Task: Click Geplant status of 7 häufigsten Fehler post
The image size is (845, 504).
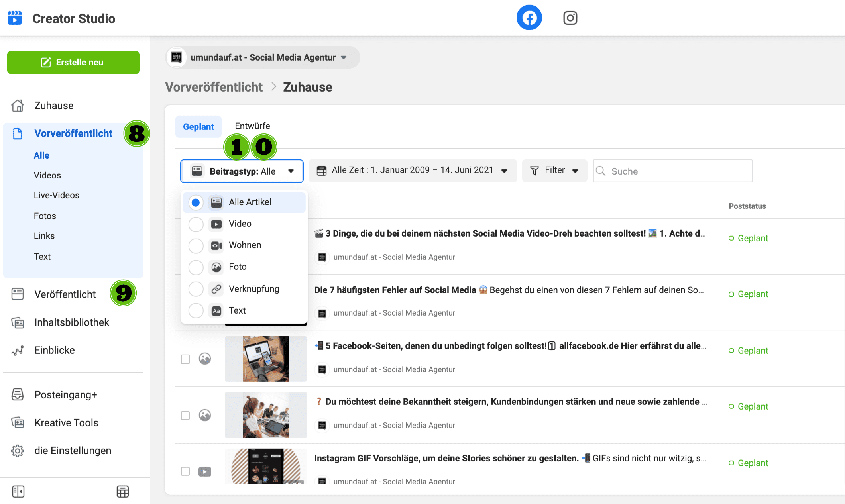Action: click(x=748, y=294)
